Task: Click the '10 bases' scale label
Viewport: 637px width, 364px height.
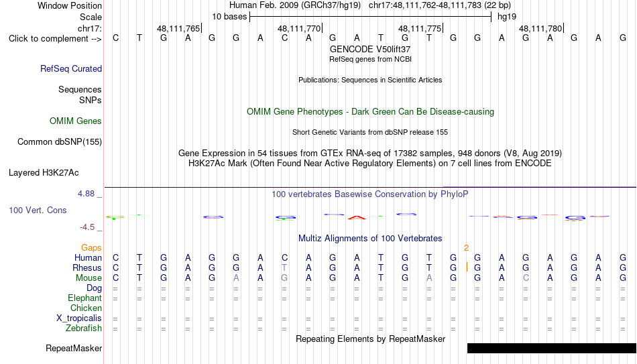Action: tap(229, 17)
